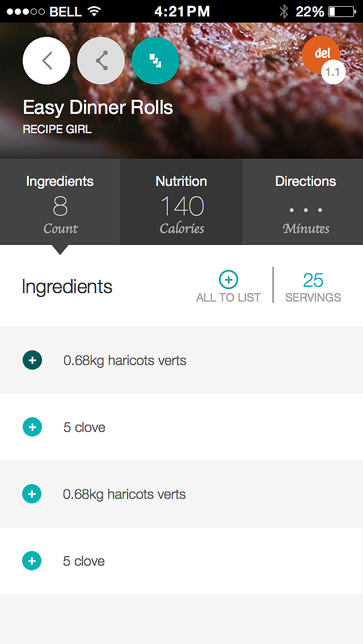Change the 25 servings value
Image resolution: width=363 pixels, height=644 pixels.
pyautogui.click(x=313, y=281)
